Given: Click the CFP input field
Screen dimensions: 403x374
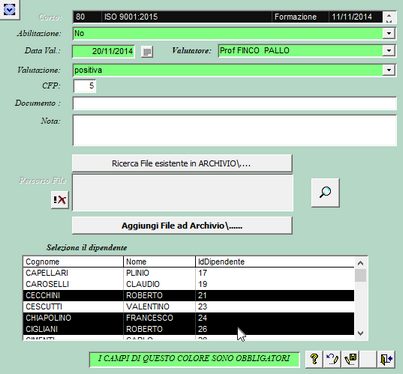Looking at the screenshot, I should [84, 86].
